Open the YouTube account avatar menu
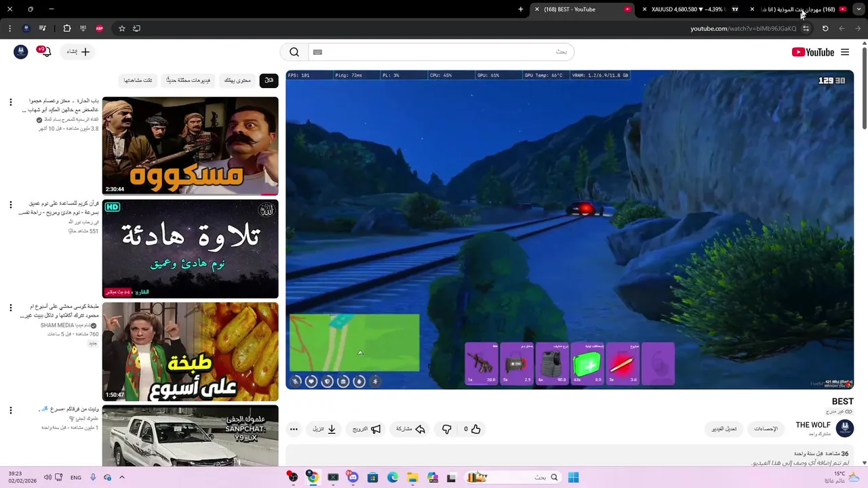 tap(21, 52)
